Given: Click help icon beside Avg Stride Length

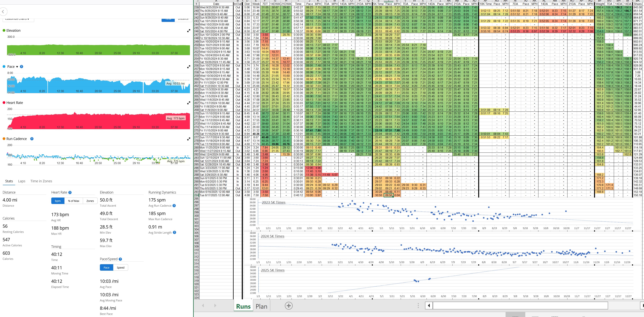Looking at the screenshot, I should 175,232.
